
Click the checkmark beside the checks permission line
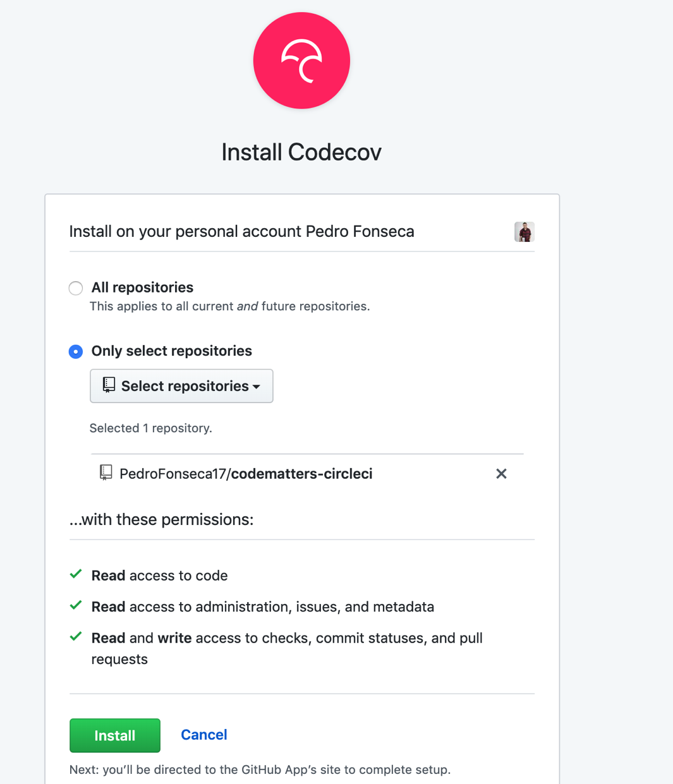click(x=76, y=636)
